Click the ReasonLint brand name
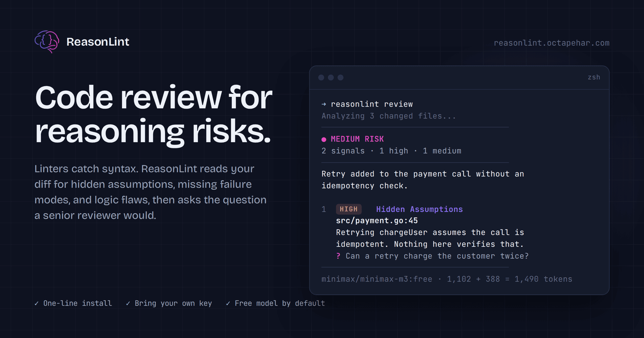The width and height of the screenshot is (644, 338). [98, 42]
